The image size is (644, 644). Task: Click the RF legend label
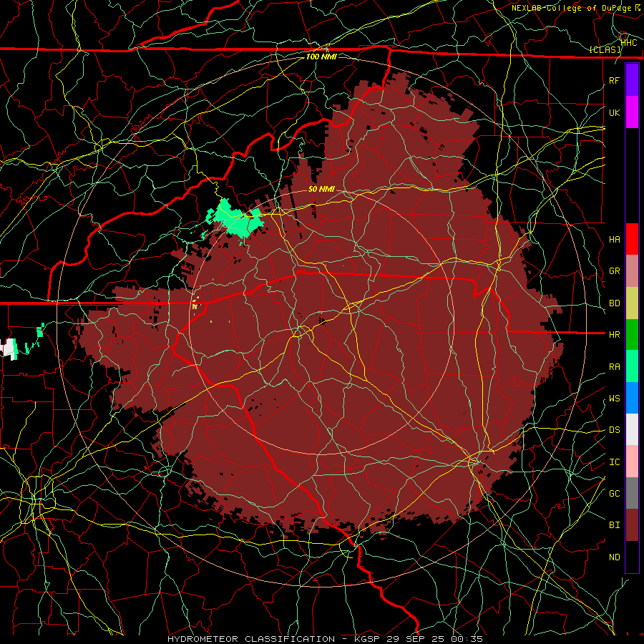pyautogui.click(x=615, y=80)
